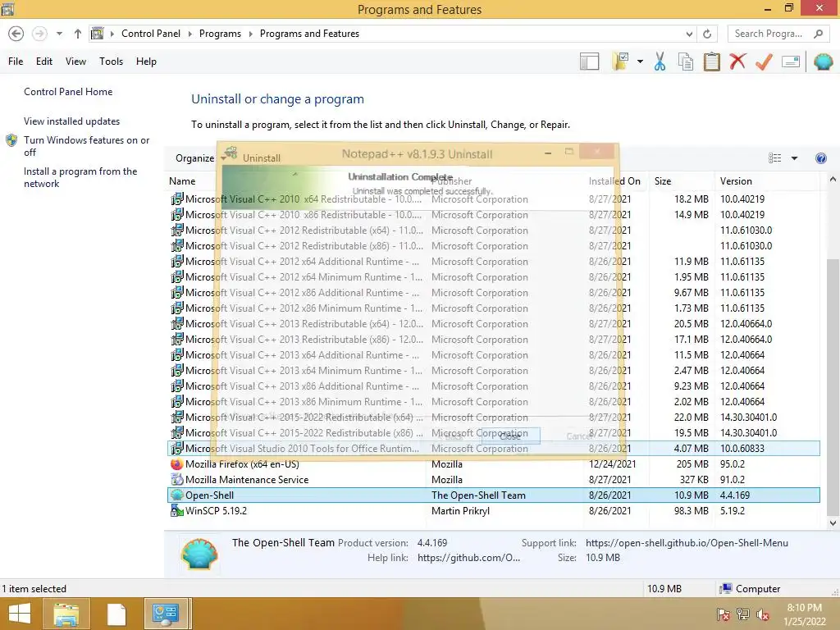Image resolution: width=840 pixels, height=630 pixels.
Task: Click size 98.3 MB cell
Action: [x=691, y=510]
